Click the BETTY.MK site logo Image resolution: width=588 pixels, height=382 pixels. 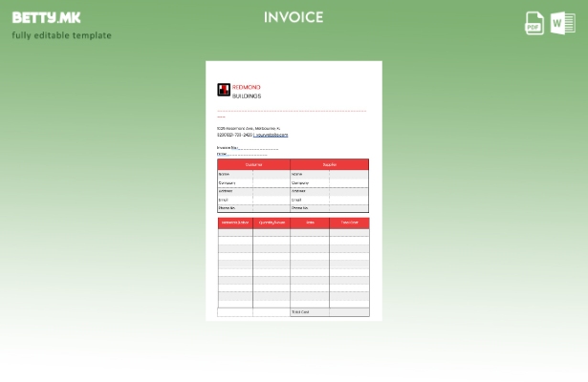(x=47, y=17)
